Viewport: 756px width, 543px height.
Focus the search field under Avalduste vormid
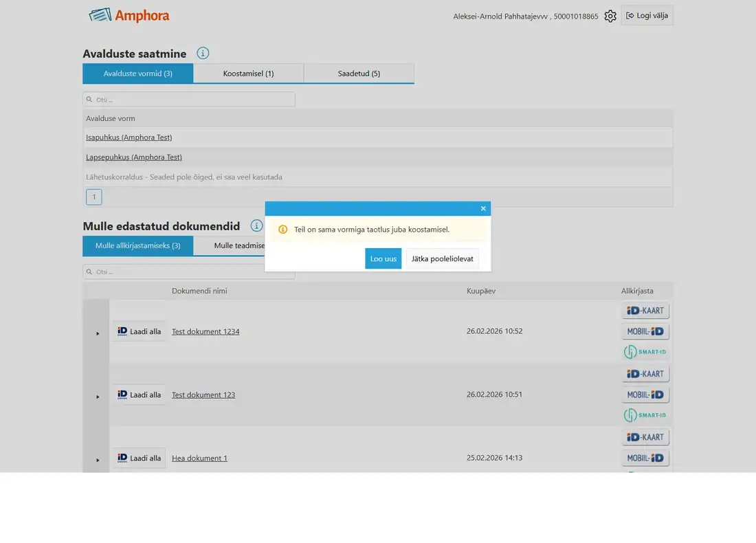189,100
